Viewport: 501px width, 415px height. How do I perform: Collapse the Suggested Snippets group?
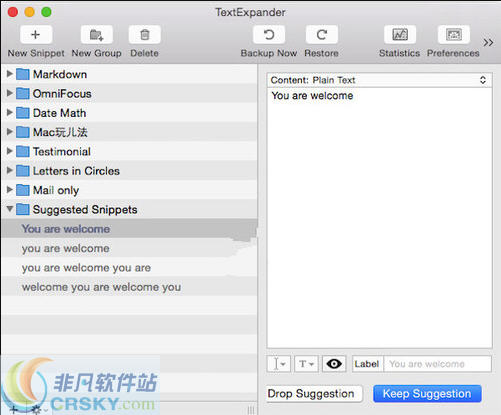10,209
